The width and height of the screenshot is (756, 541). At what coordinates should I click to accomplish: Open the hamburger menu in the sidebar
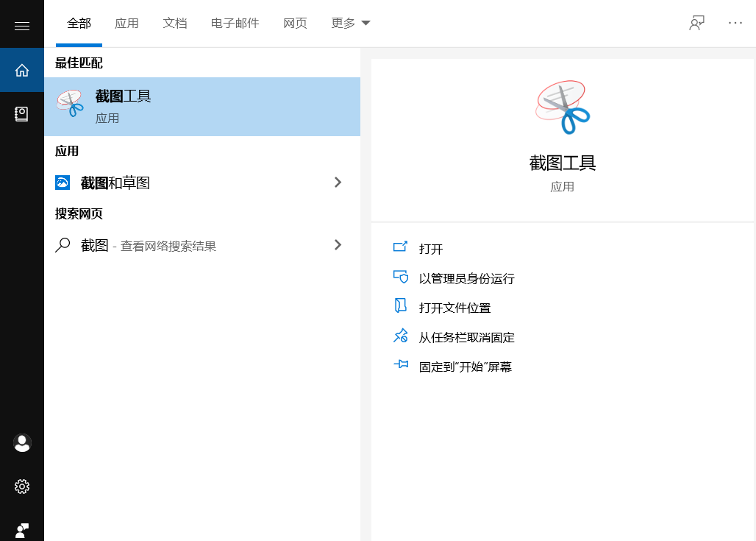point(22,26)
